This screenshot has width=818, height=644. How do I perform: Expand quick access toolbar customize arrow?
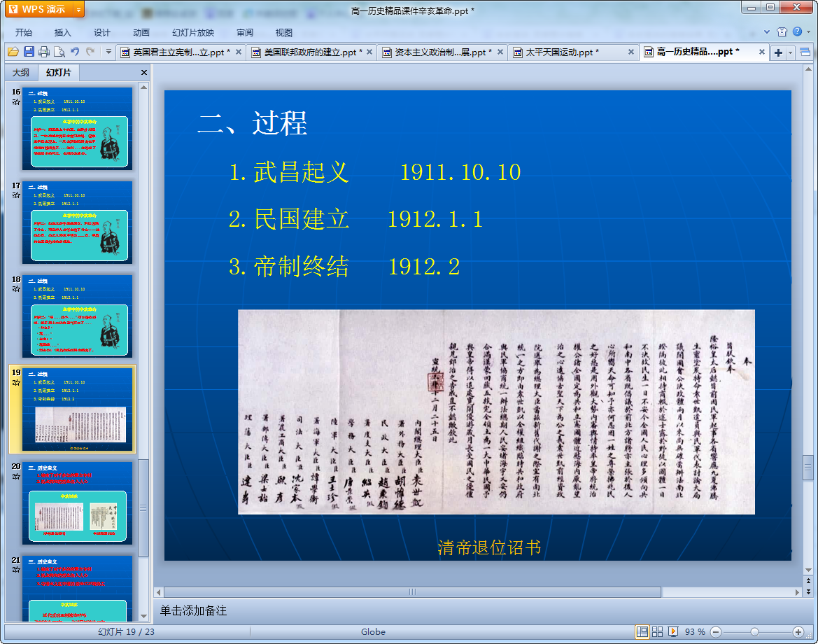[108, 52]
